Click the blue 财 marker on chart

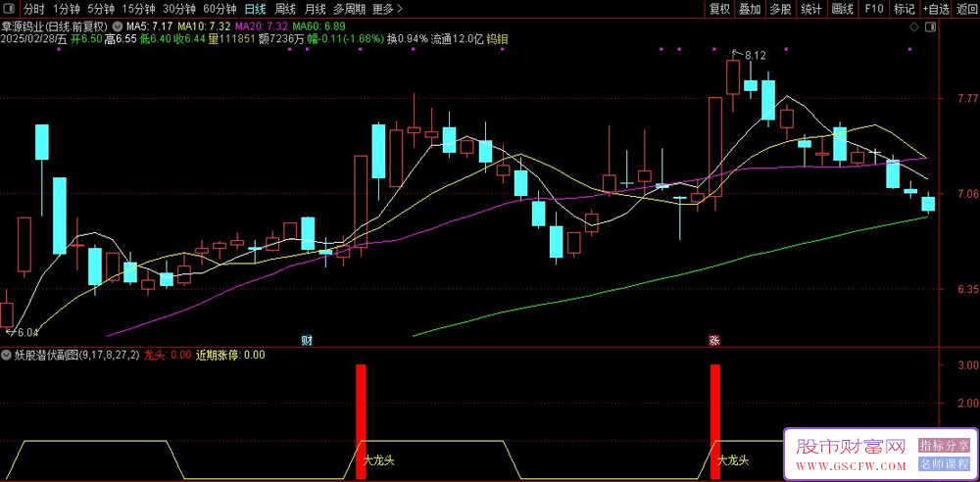[x=307, y=341]
